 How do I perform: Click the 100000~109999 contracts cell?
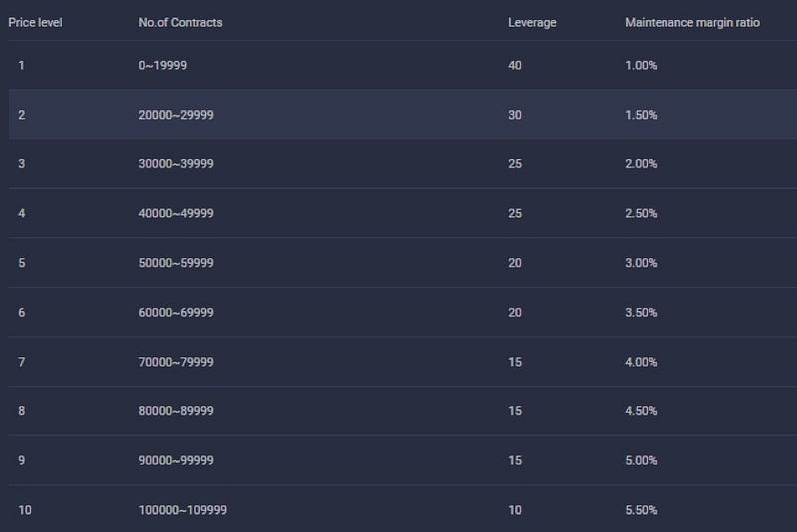pyautogui.click(x=183, y=510)
